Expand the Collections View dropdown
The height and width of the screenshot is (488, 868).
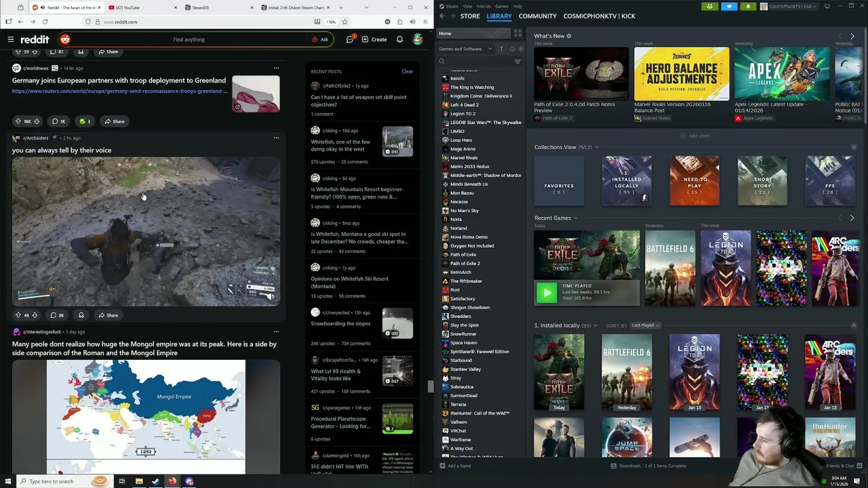click(x=596, y=147)
